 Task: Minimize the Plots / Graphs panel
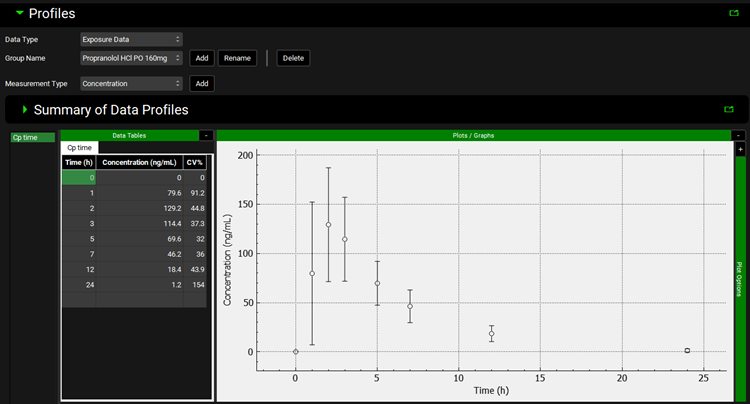[738, 134]
